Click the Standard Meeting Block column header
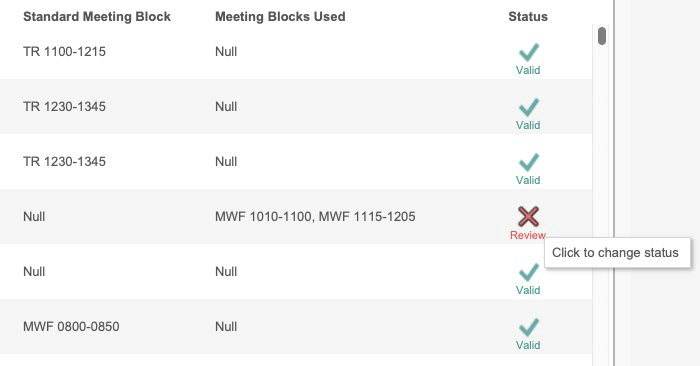The height and width of the screenshot is (366, 700). [97, 17]
